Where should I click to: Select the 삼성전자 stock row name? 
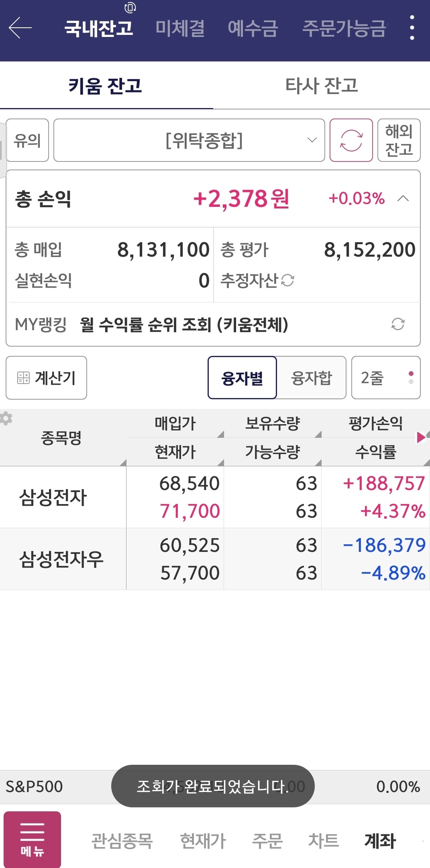tap(53, 497)
